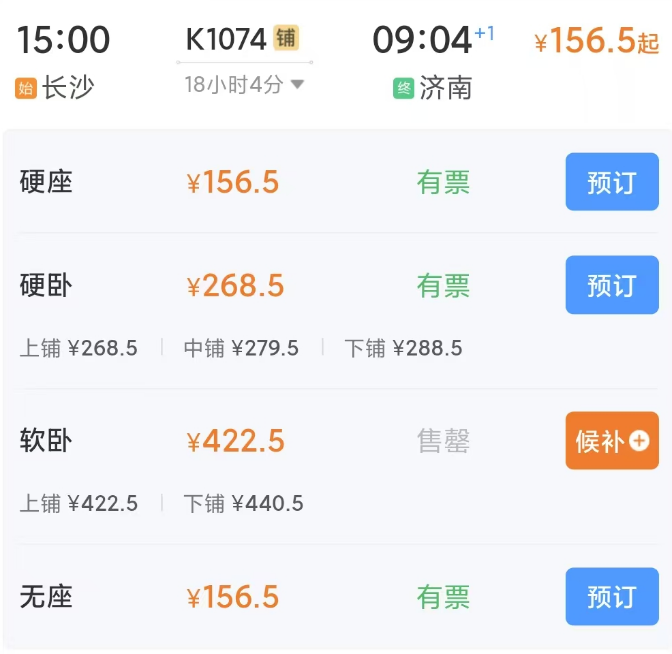
Task: Select the 软卧 上铺 ¥422.5 option
Action: pyautogui.click(x=79, y=503)
